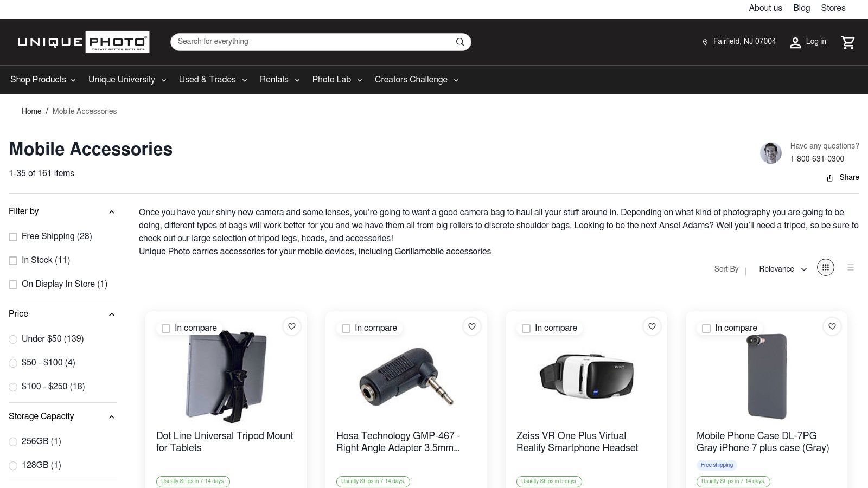Viewport: 868px width, 488px height.
Task: Click the Log in user icon
Action: click(x=795, y=43)
